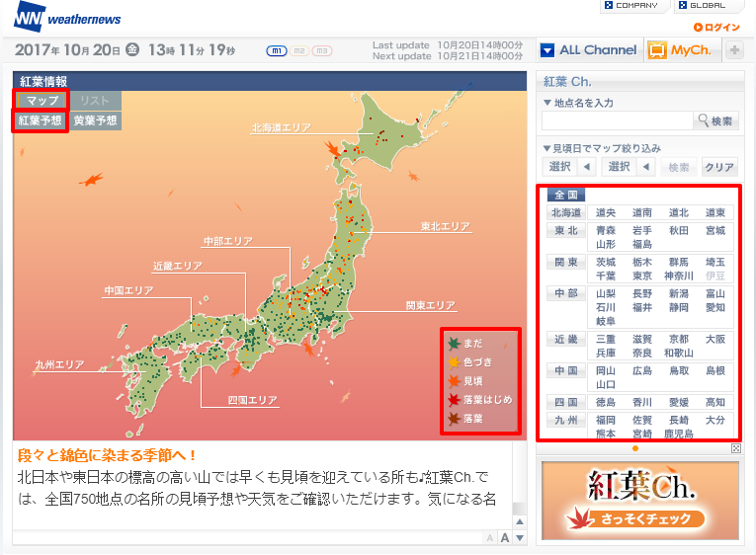
Task: Click the 中部エリア map label
Action: (228, 241)
